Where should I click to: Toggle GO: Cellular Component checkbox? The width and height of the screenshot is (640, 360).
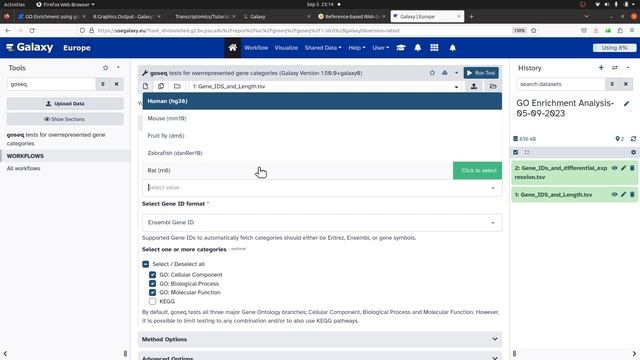click(x=153, y=275)
